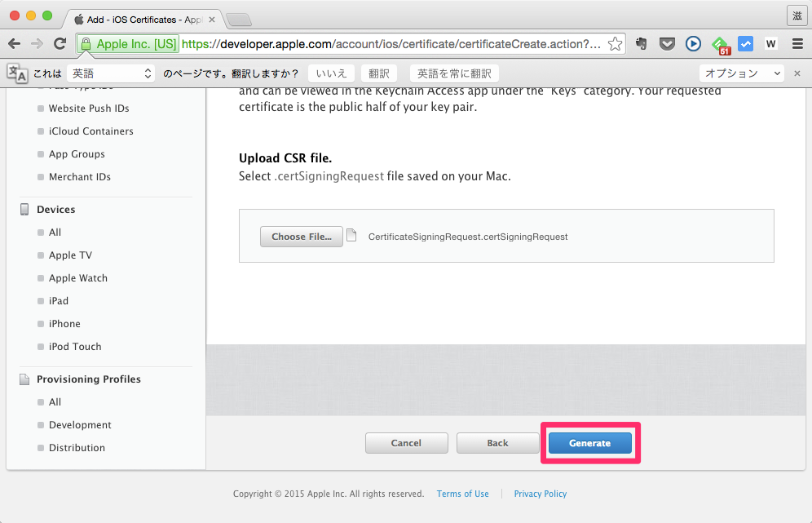Screen dimensions: 812x523
Task: Dismiss the translation bar with the X
Action: click(797, 73)
